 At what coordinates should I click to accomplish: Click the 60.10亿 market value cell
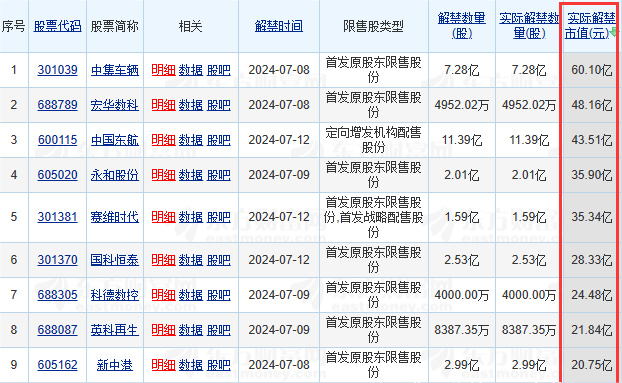click(x=591, y=70)
